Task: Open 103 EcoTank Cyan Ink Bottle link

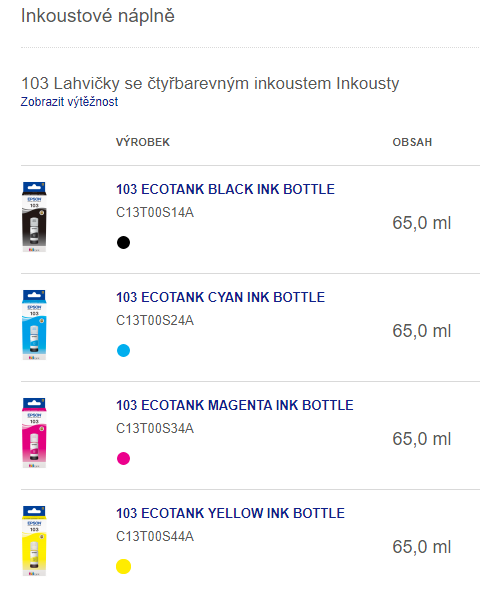Action: 220,297
